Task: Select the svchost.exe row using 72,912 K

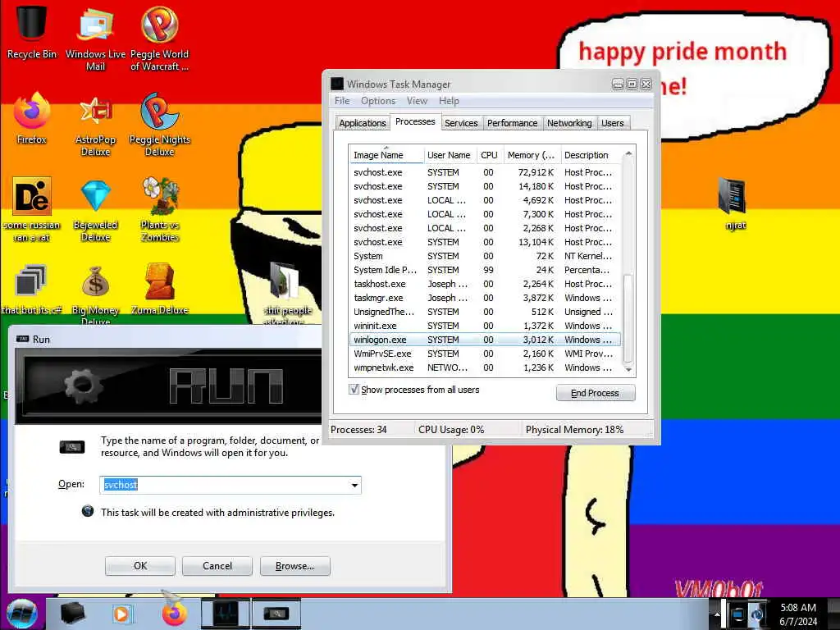Action: (x=485, y=172)
